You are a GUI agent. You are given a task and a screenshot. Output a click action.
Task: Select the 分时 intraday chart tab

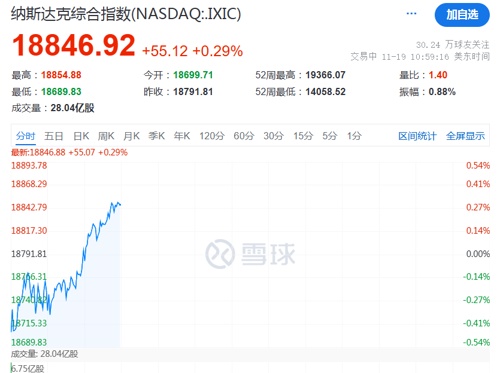tap(26, 136)
